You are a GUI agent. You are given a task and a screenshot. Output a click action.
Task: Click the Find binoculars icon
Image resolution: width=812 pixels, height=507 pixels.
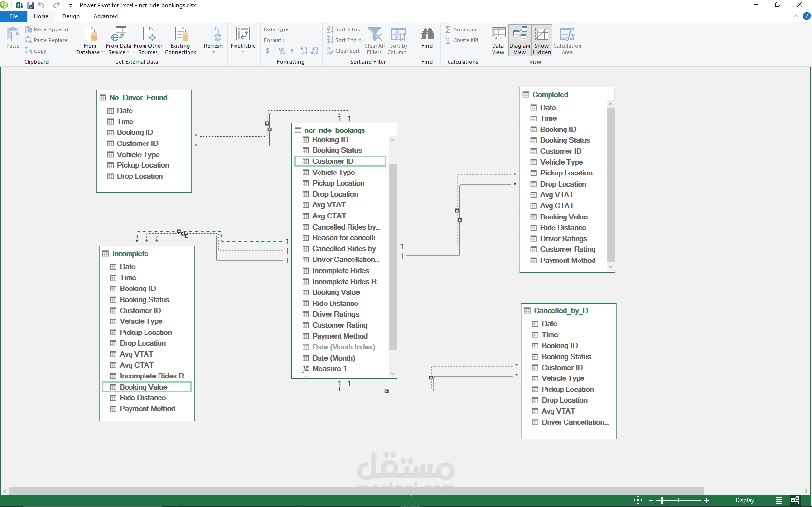tap(427, 34)
